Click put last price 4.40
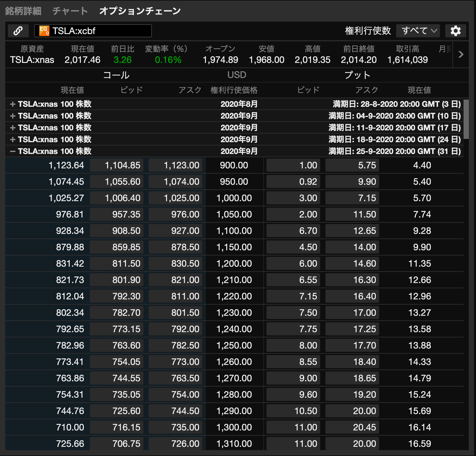Screen dimensions: 476x456 422,165
